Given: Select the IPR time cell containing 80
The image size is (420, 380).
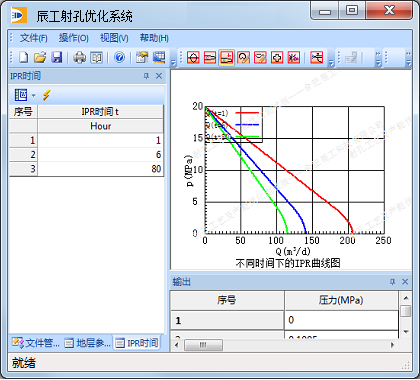Looking at the screenshot, I should tap(101, 169).
